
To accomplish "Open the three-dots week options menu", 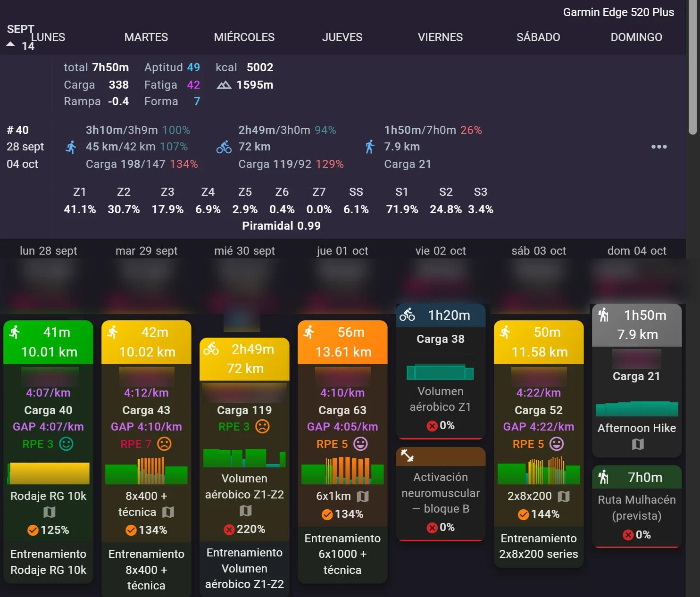I will tap(659, 147).
